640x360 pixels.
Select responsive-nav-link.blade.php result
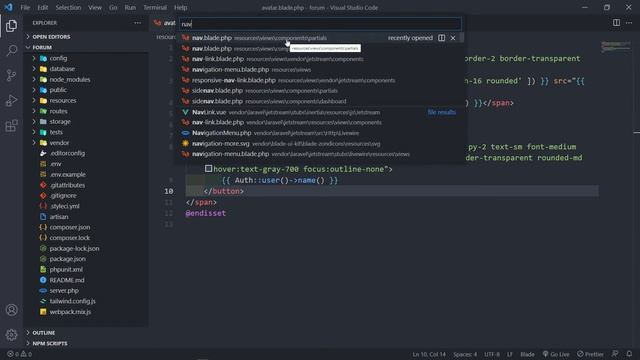[320, 80]
